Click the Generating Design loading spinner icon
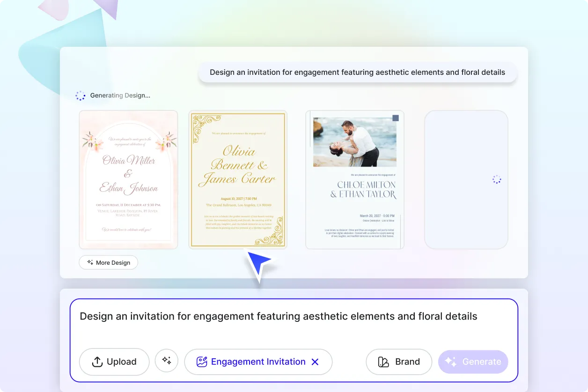The width and height of the screenshot is (588, 392). 80,95
